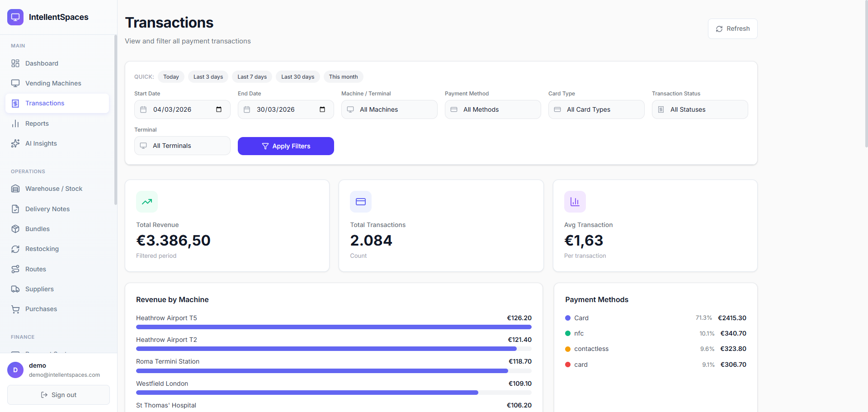Click the IntellentSpaces logo icon
868x412 pixels.
click(15, 17)
